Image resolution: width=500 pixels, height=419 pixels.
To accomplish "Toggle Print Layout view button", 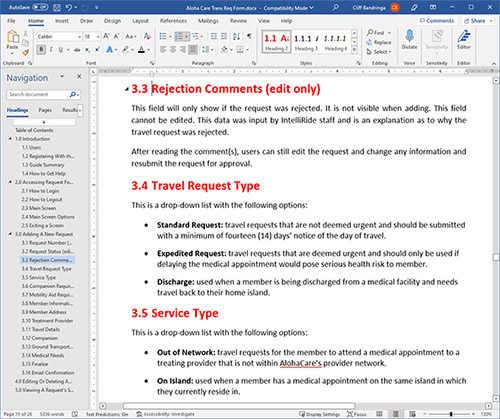I will pos(396,414).
